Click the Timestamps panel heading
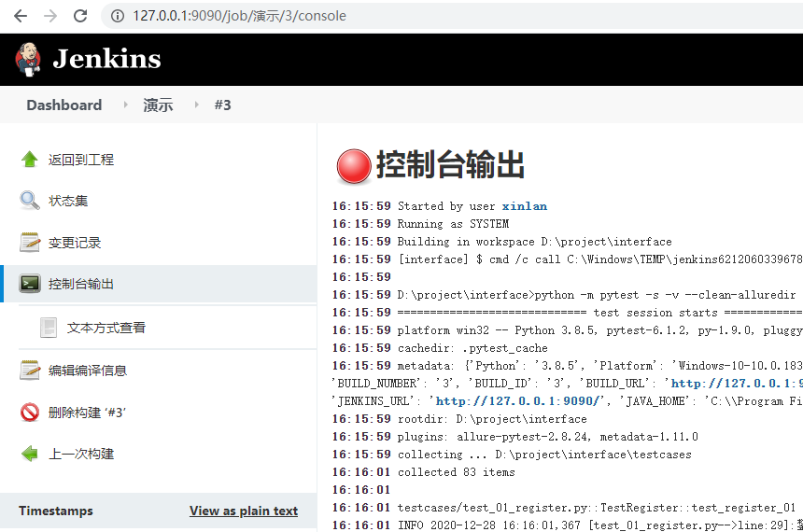Image resolution: width=803 pixels, height=532 pixels. (56, 511)
